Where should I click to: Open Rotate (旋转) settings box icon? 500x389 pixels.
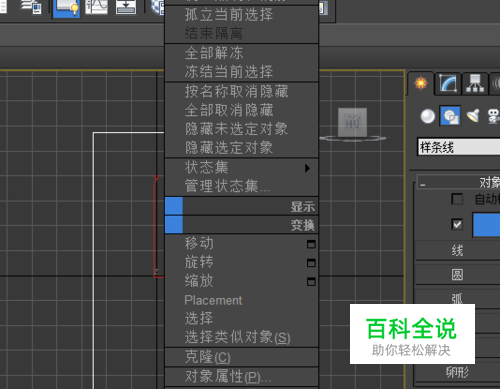311,263
